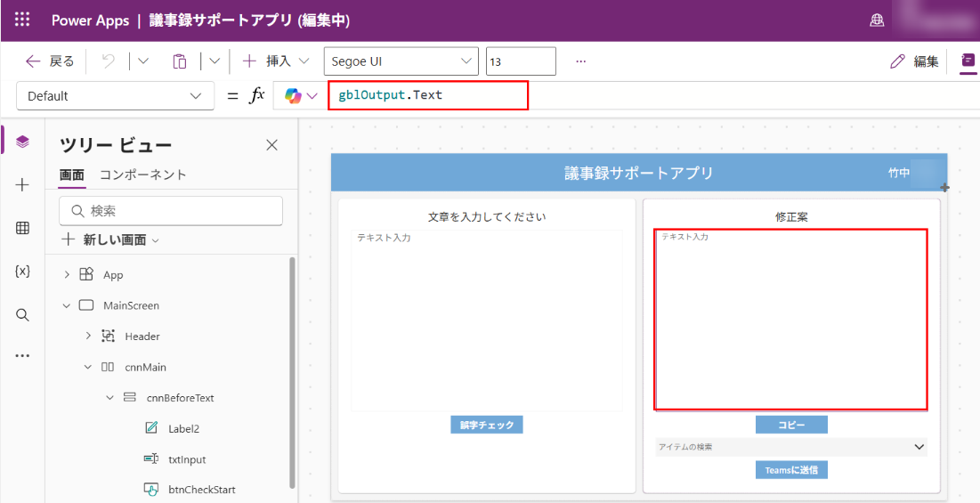Open the Tree view layers icon

(23, 142)
